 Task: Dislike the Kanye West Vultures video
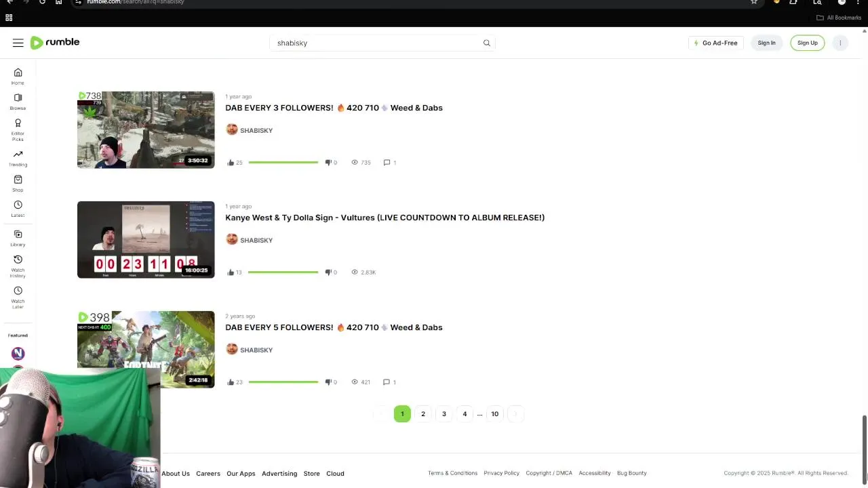[x=331, y=272]
